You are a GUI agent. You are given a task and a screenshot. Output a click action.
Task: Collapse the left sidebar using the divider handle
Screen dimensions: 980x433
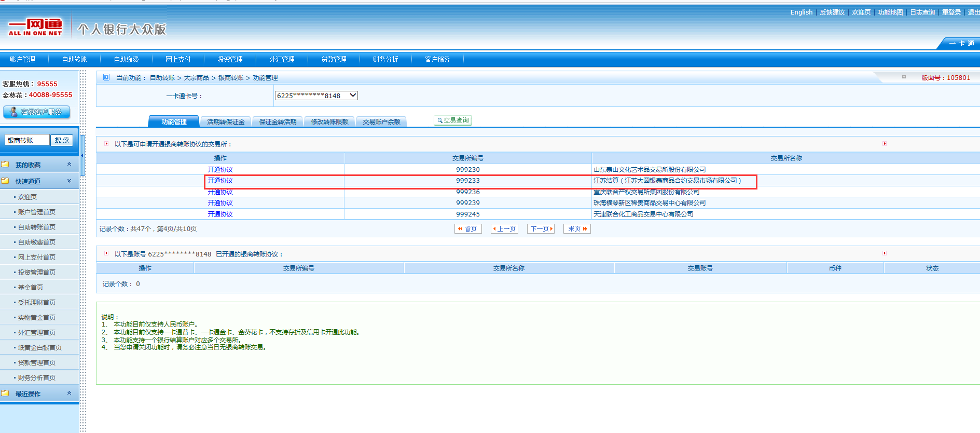(82, 155)
